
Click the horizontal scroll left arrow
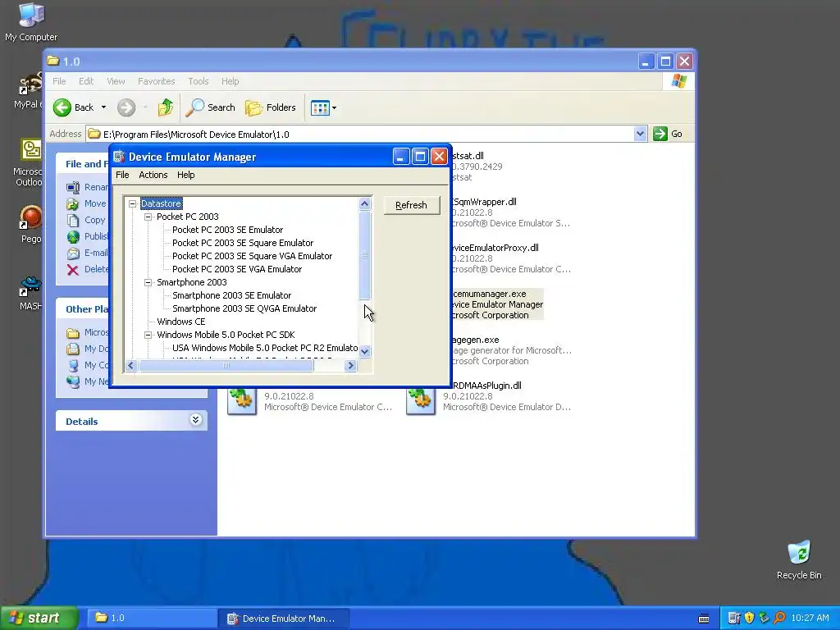click(x=130, y=365)
